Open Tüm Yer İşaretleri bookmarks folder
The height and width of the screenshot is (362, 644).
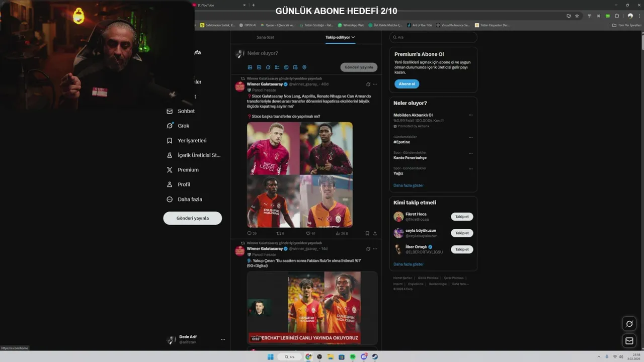click(627, 25)
